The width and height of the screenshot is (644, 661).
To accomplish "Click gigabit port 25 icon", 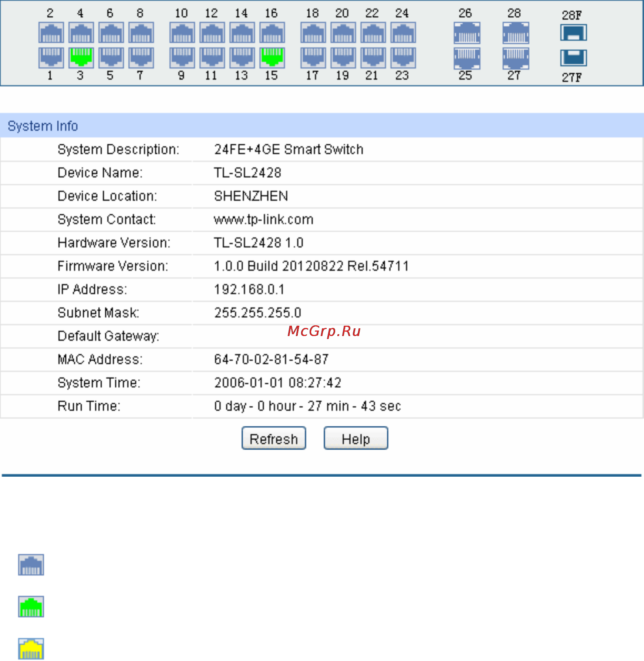I will (x=467, y=58).
